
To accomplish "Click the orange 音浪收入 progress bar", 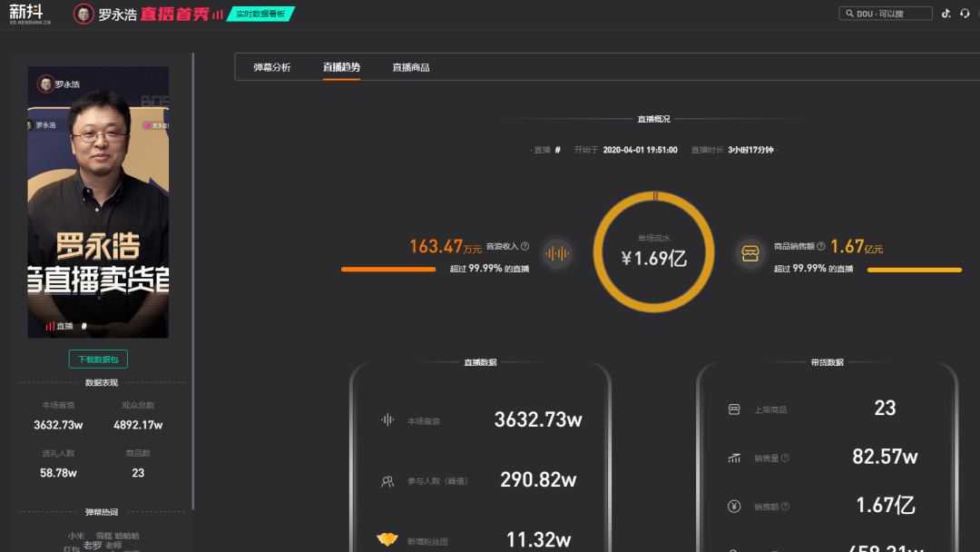I will [388, 270].
